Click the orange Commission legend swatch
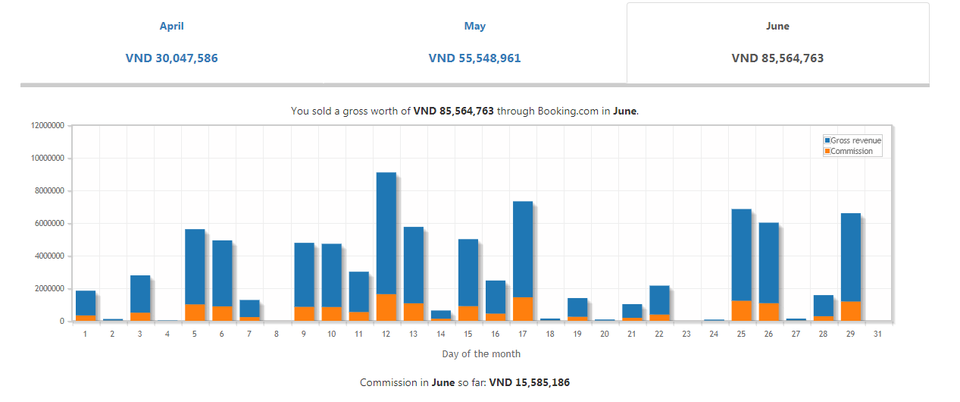 [x=828, y=151]
